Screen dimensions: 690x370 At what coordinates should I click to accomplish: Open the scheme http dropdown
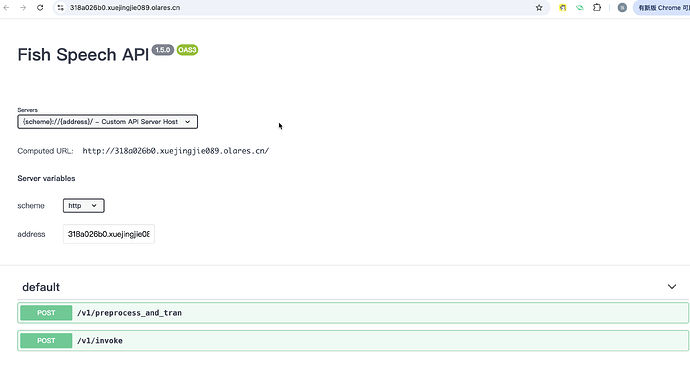coord(84,205)
